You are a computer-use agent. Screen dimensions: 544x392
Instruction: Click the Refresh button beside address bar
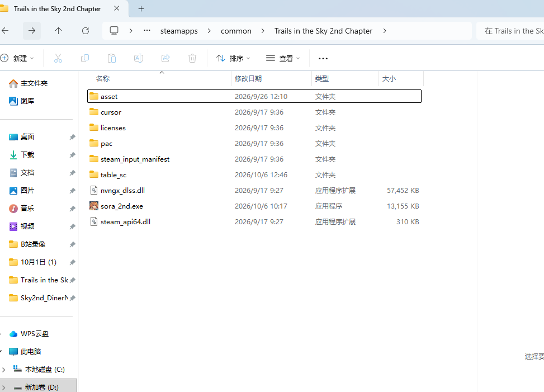tap(86, 31)
